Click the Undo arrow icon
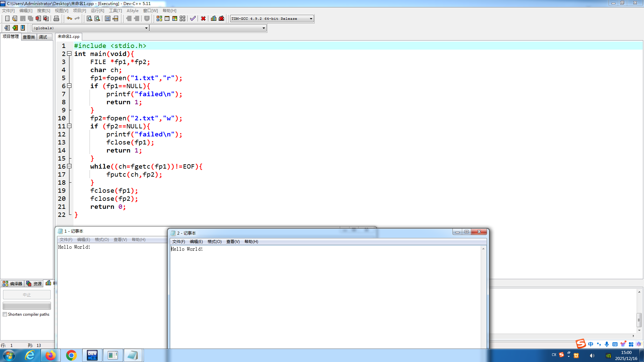644x362 pixels. pos(69,18)
